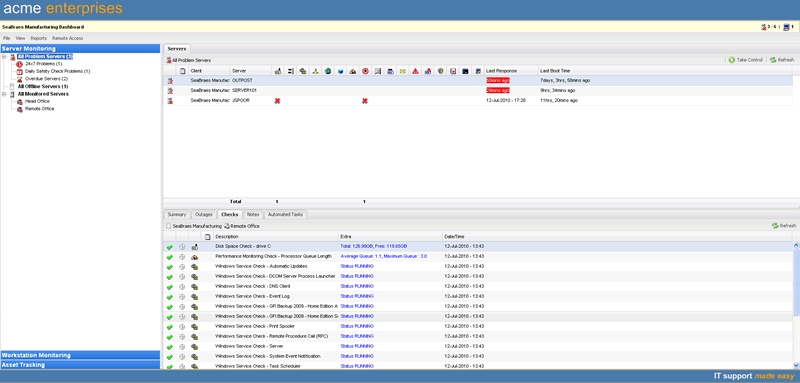Click the notes page icon in server header
Image resolution: width=800 pixels, height=383 pixels.
(x=183, y=71)
